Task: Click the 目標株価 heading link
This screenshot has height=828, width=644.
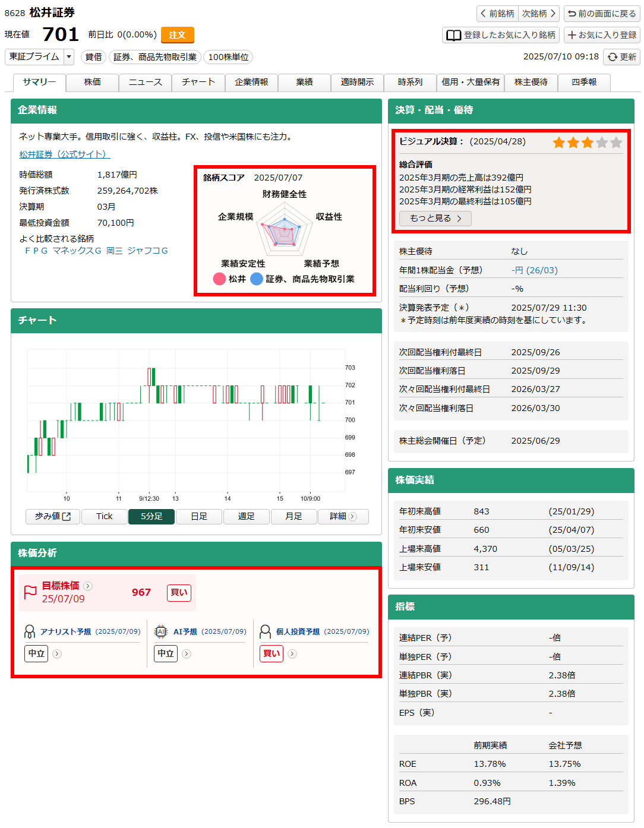Action: coord(61,586)
